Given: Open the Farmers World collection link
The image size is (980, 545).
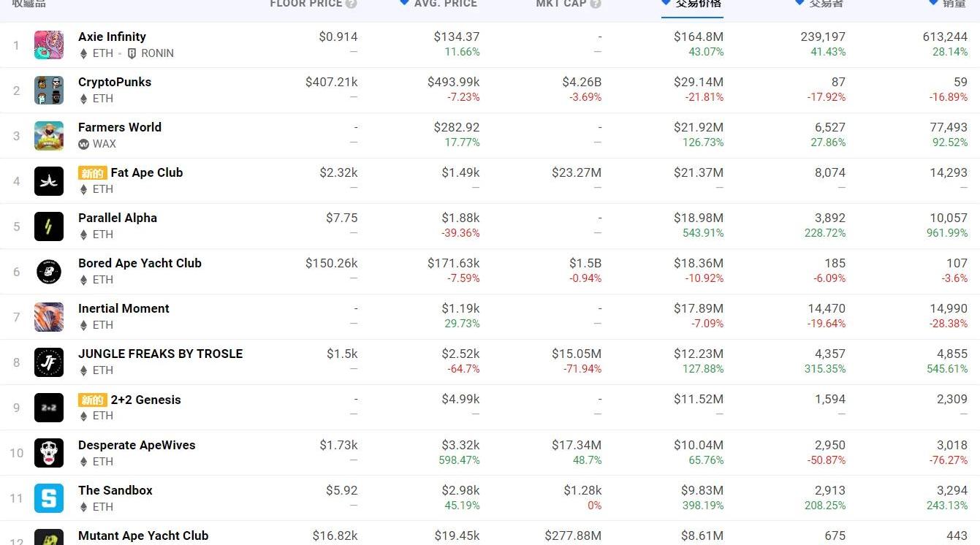Looking at the screenshot, I should (x=120, y=127).
